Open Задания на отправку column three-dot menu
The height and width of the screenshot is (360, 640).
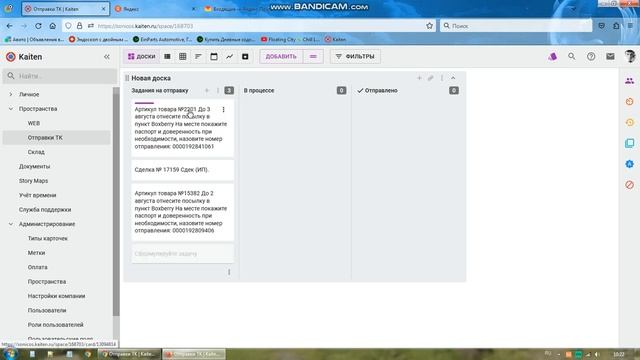[x=218, y=91]
